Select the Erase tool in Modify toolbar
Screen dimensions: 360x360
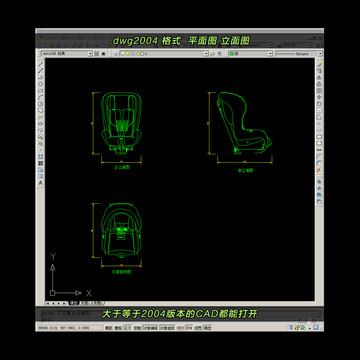[x=319, y=64]
